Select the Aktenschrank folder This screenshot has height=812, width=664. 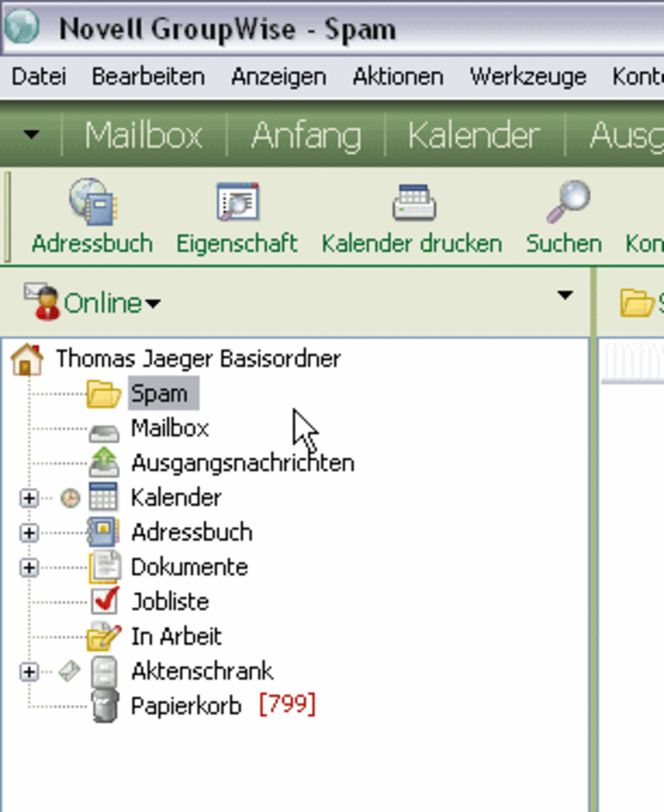202,671
